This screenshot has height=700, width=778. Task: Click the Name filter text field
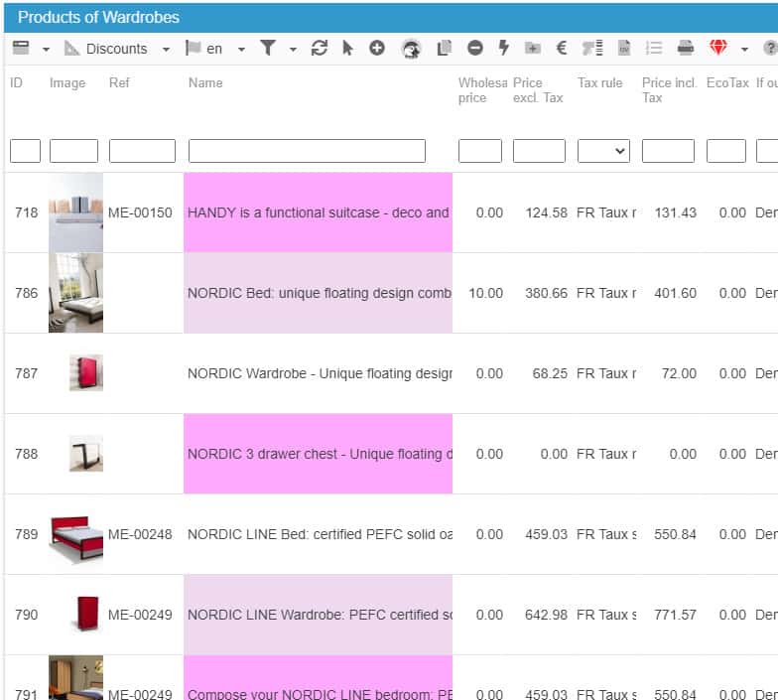click(307, 151)
